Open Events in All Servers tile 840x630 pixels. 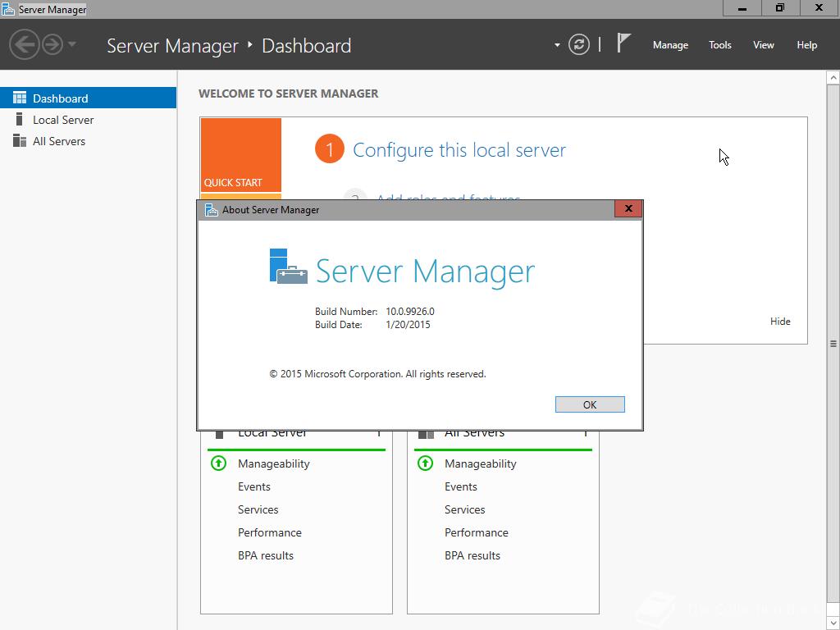tap(461, 486)
